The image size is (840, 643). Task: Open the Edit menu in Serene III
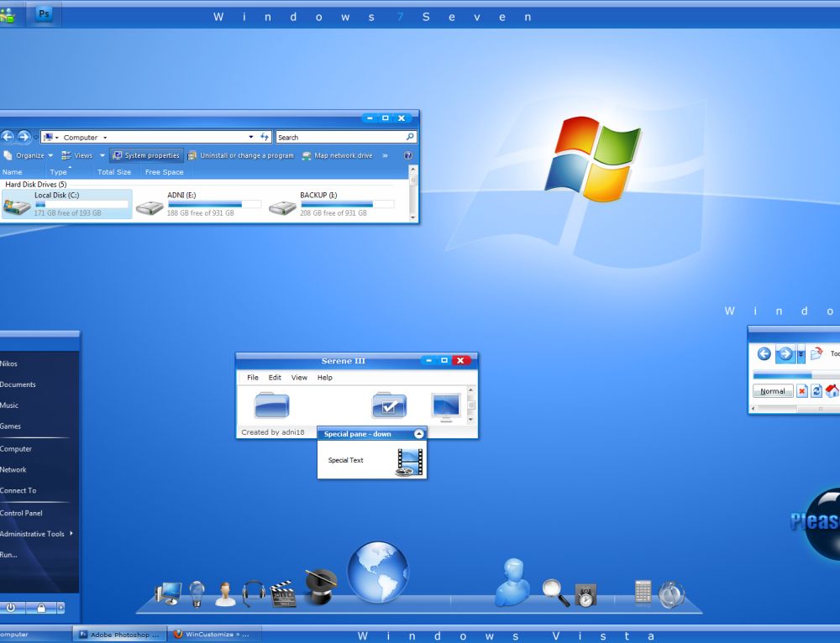(275, 378)
